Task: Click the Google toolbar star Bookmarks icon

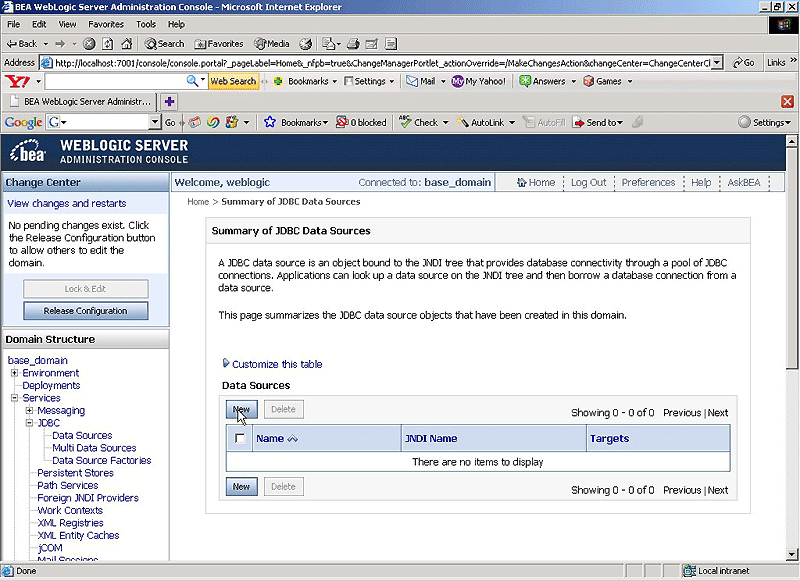Action: tap(270, 122)
